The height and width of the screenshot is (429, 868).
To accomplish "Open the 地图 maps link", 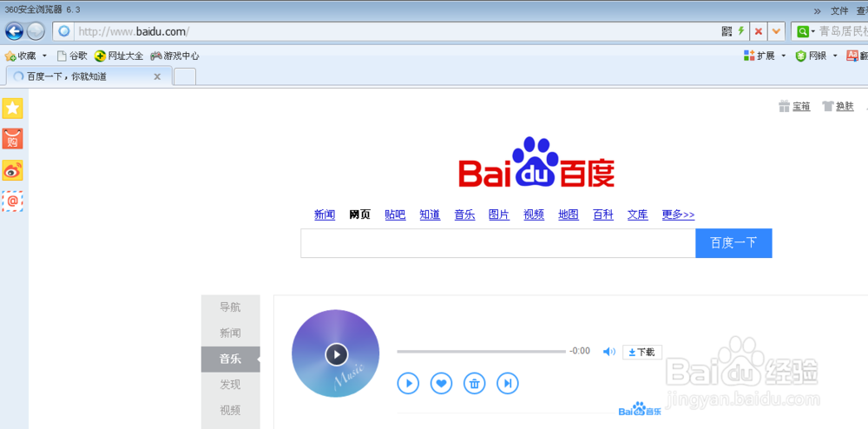I will tap(569, 214).
